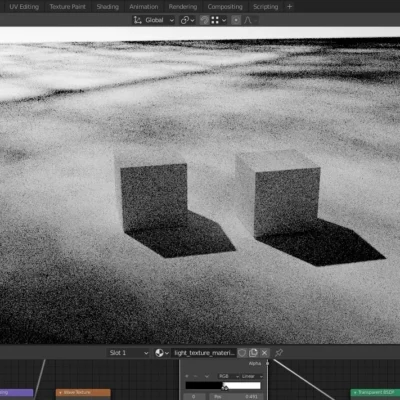This screenshot has height=400, width=400.
Task: Switch to the Shading workspace tab
Action: pyautogui.click(x=108, y=7)
